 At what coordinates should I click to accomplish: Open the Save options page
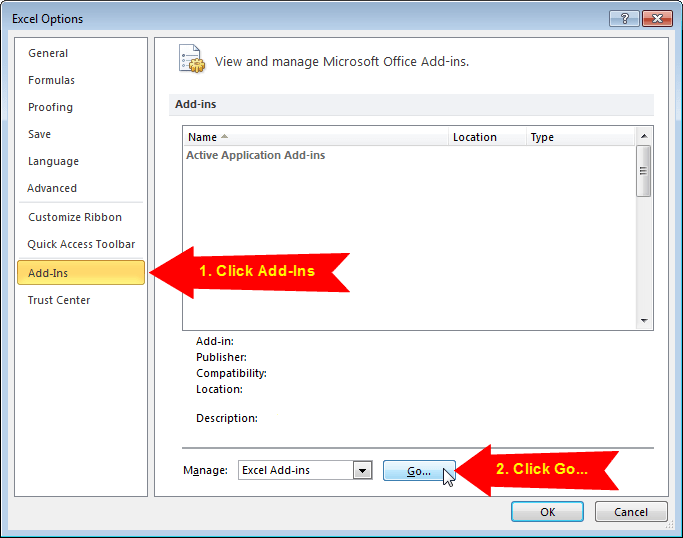click(x=39, y=134)
